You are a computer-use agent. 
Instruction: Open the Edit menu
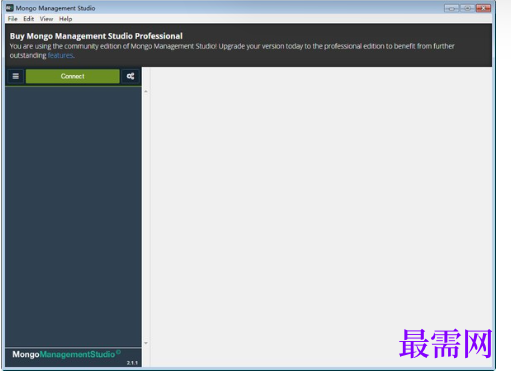click(29, 19)
